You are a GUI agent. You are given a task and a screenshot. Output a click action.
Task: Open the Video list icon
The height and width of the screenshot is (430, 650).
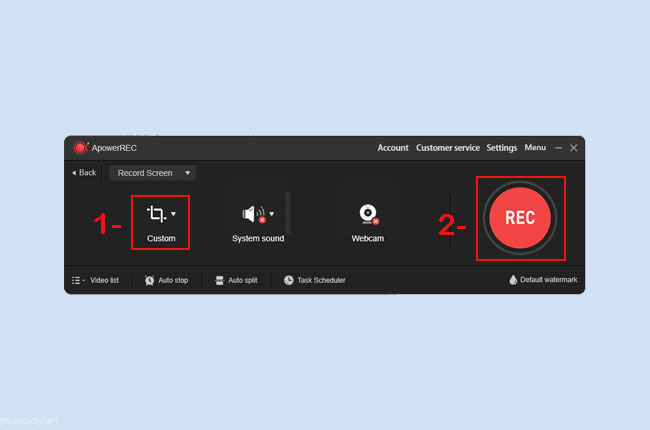[78, 280]
